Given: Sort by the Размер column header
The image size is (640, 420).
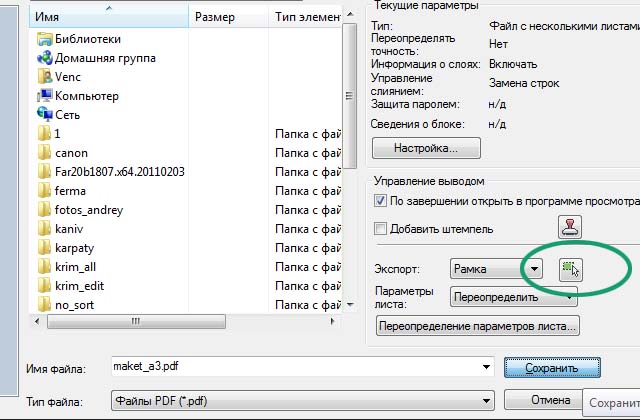Looking at the screenshot, I should pyautogui.click(x=215, y=17).
